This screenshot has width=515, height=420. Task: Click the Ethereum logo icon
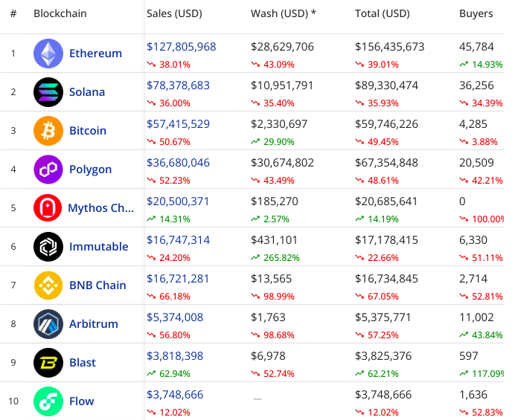point(48,54)
